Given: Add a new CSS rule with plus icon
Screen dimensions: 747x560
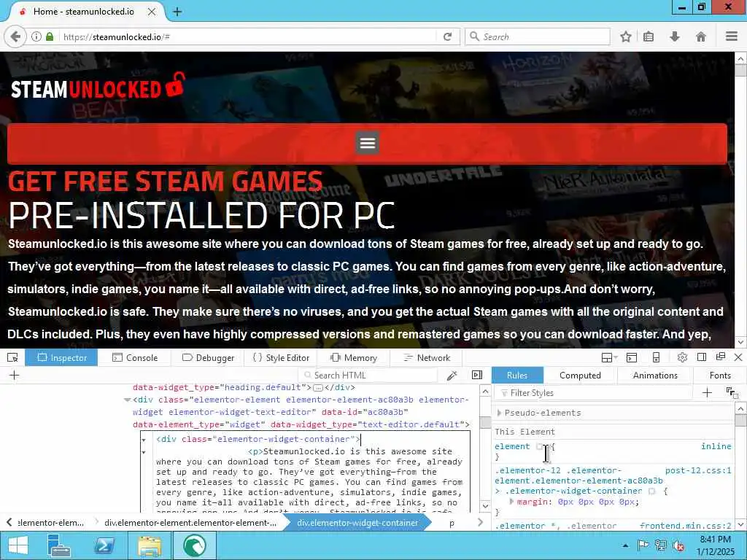Looking at the screenshot, I should click(x=707, y=393).
